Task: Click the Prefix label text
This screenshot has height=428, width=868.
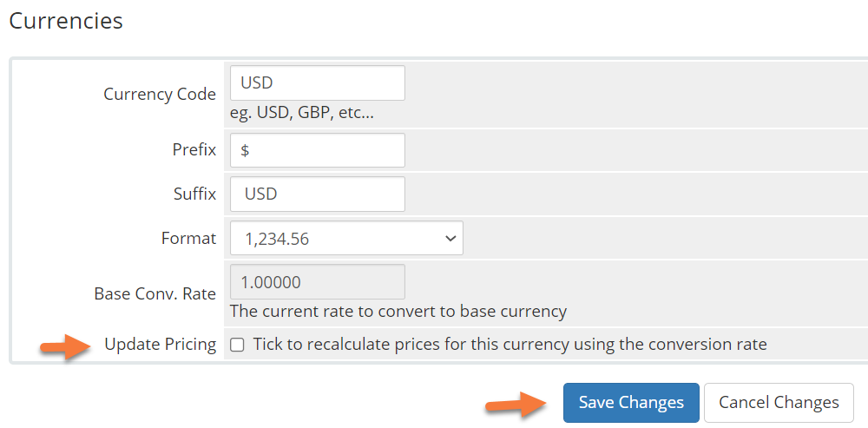Action: [x=194, y=150]
